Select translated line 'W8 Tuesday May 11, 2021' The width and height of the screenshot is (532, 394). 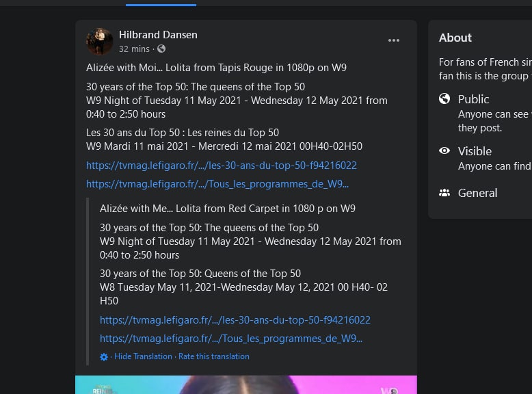(158, 287)
